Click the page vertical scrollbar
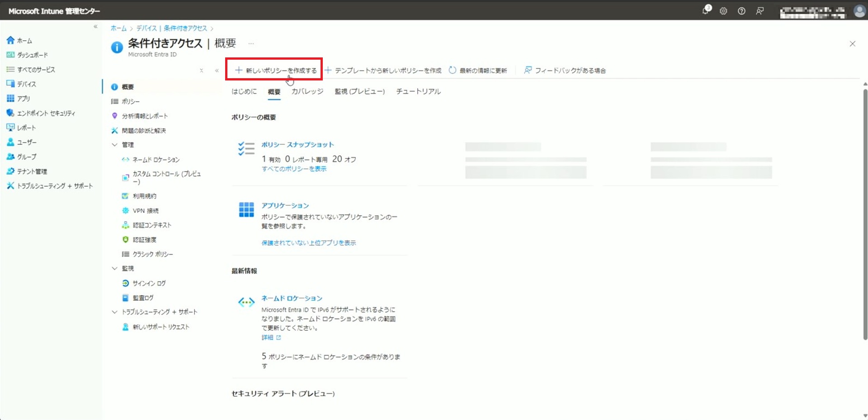 pyautogui.click(x=865, y=214)
